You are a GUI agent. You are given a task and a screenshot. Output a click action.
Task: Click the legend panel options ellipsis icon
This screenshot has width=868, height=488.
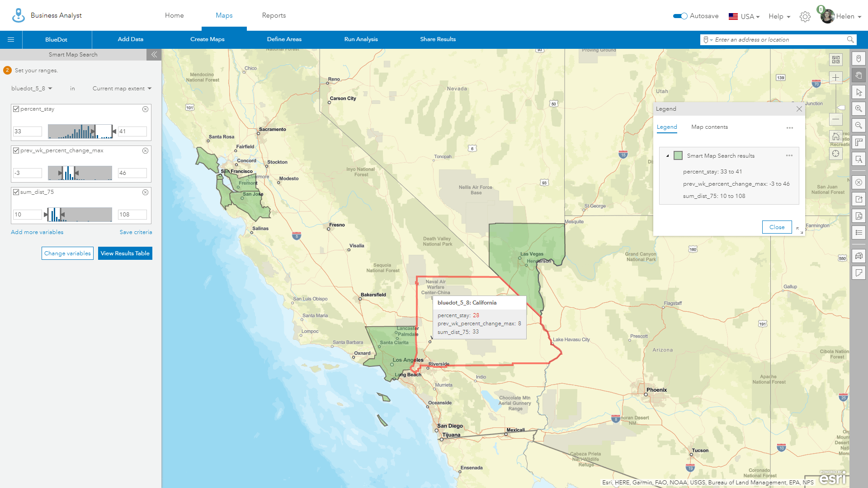click(x=790, y=127)
